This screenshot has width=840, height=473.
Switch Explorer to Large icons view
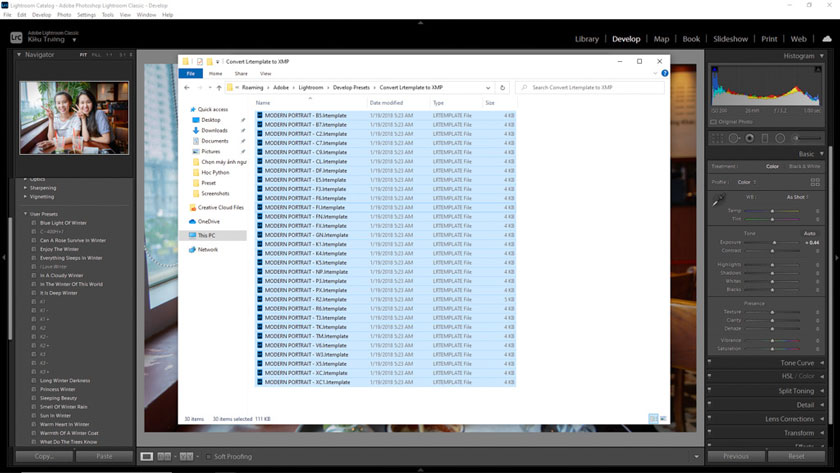click(663, 418)
